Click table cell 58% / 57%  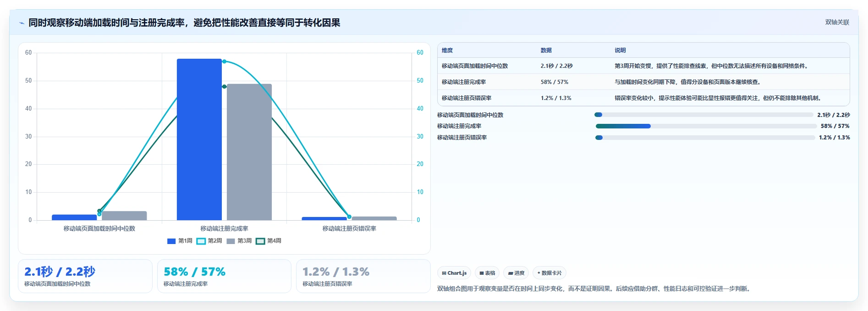pyautogui.click(x=554, y=82)
